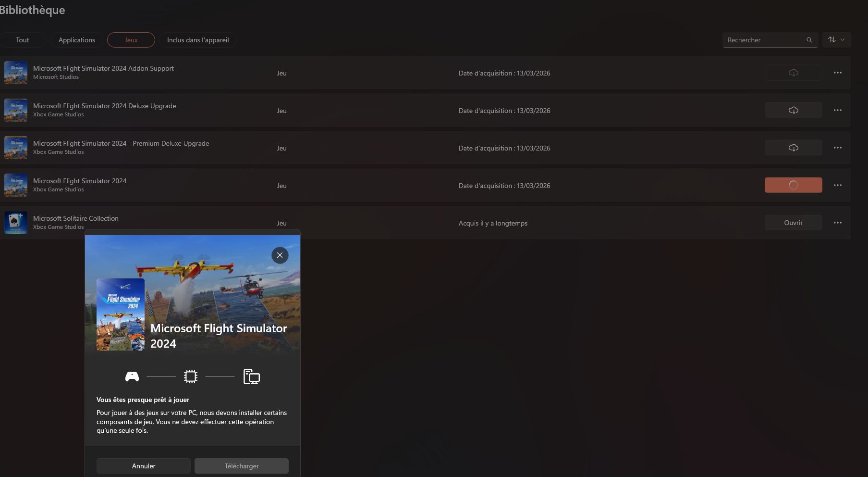Select the Applications filter tab
Screen dimensions: 868x477
pos(77,40)
